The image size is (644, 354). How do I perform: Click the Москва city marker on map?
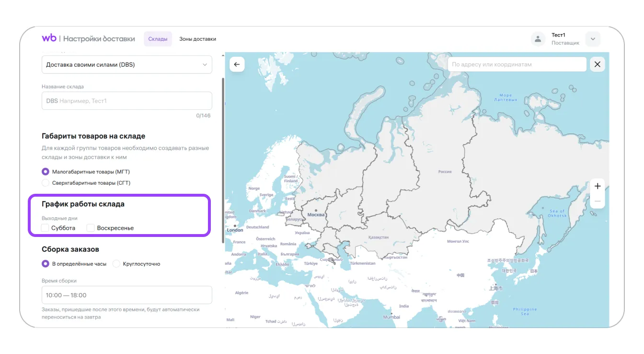click(x=316, y=211)
